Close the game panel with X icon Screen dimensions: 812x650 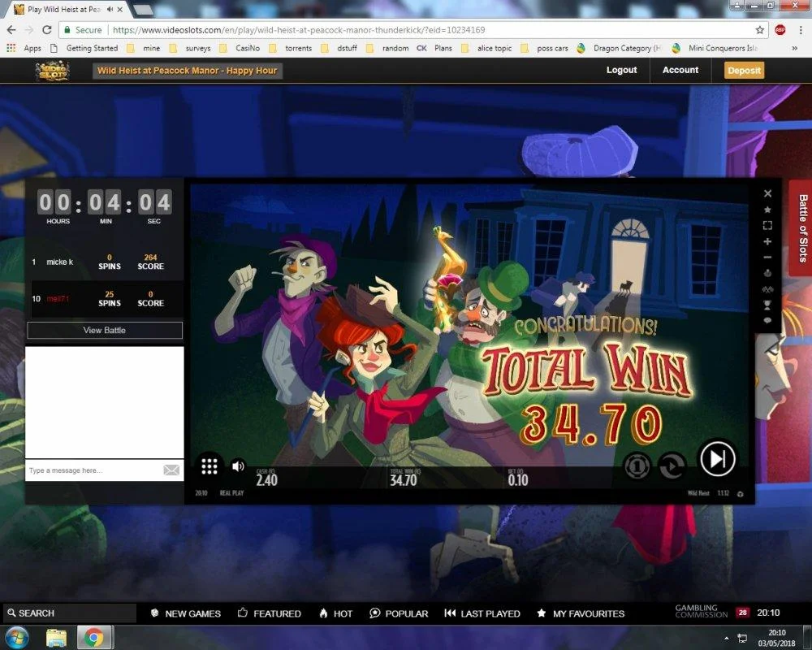pyautogui.click(x=767, y=193)
